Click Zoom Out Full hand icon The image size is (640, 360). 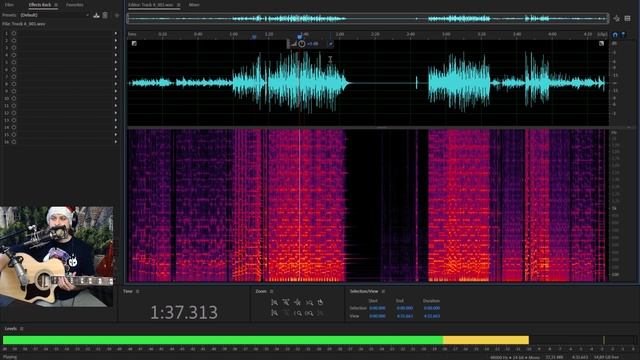click(x=320, y=302)
